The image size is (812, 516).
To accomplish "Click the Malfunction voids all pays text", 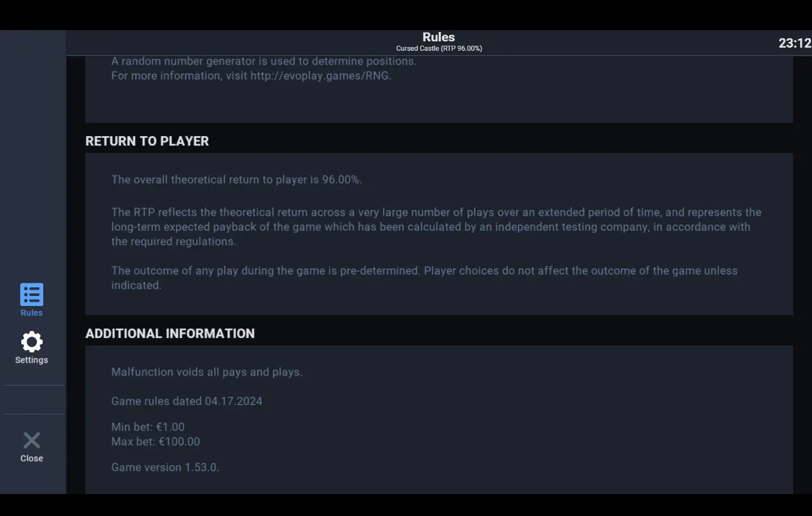I will pyautogui.click(x=207, y=372).
